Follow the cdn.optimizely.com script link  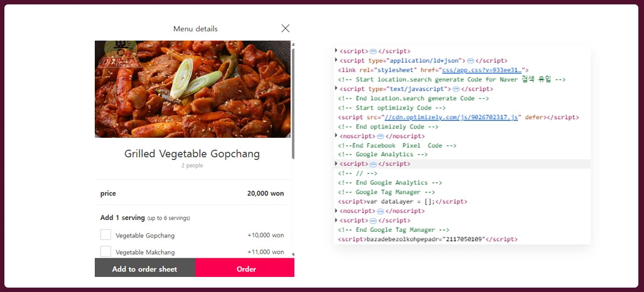click(451, 117)
